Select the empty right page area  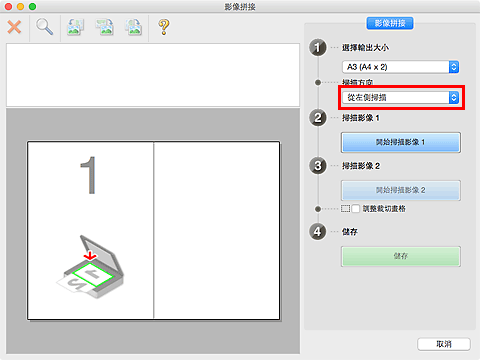217,230
